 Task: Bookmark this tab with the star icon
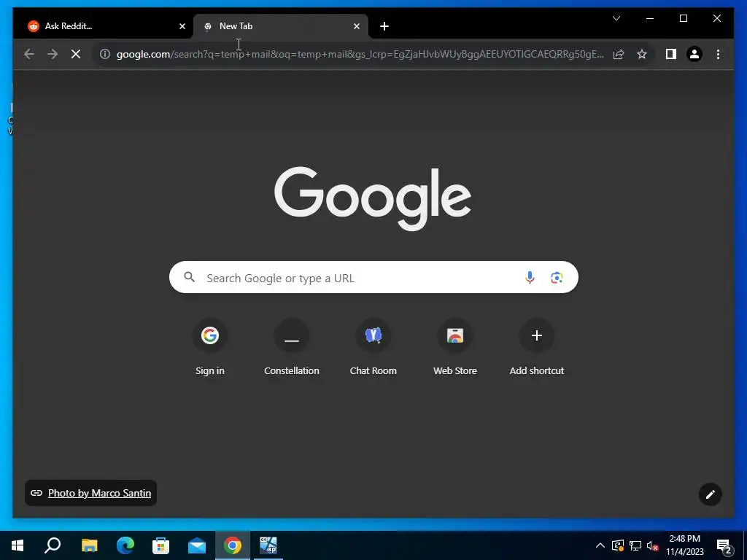click(642, 54)
